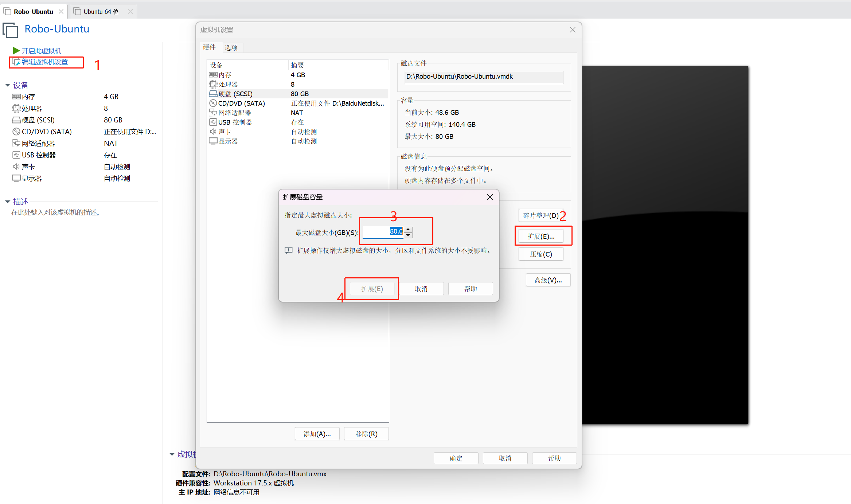
Task: Cancel the VM settings dialog with 取消
Action: 505,458
